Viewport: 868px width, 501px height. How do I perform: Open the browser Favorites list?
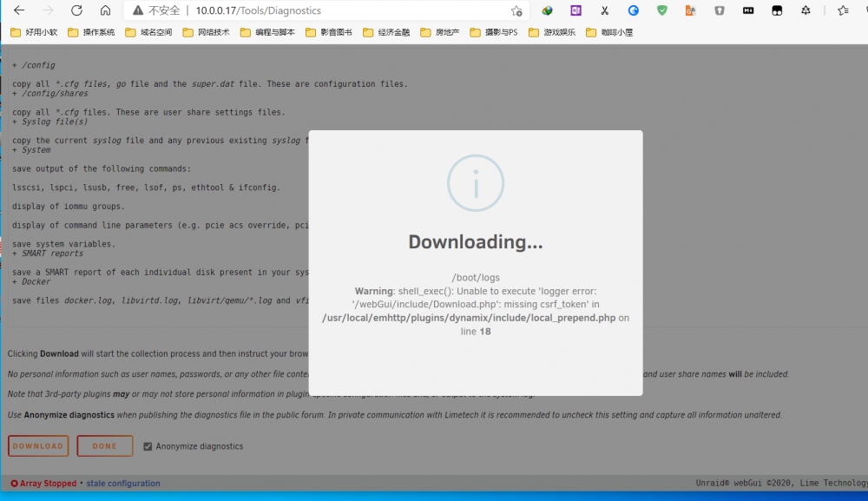843,10
